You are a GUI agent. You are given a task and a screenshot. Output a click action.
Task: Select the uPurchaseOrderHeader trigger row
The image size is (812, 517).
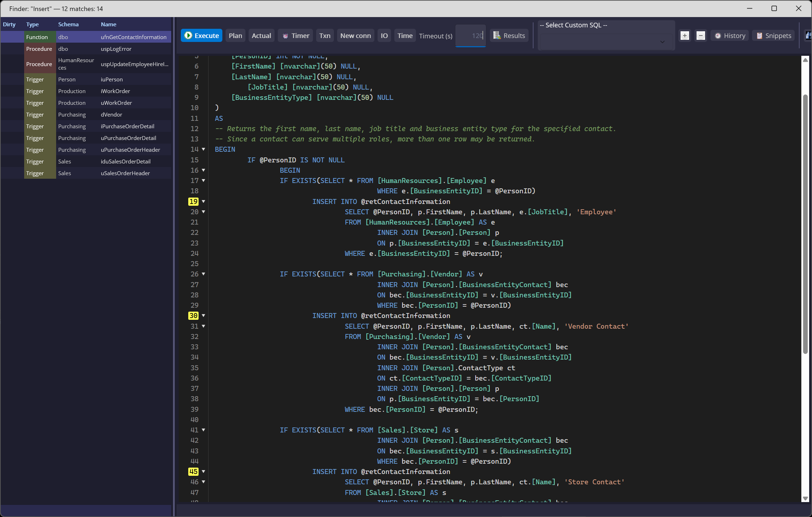coord(86,150)
